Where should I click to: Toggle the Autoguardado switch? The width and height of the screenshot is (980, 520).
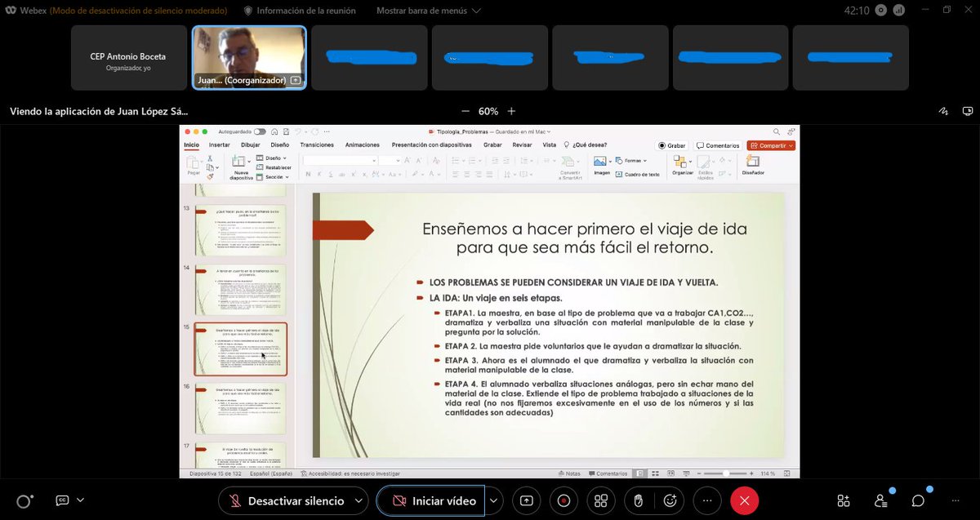(x=261, y=131)
